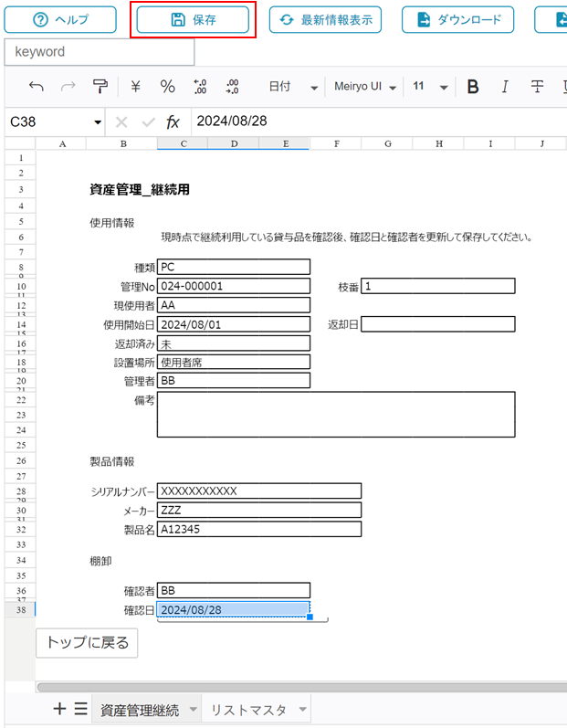Viewport: 567px width, 728px height.
Task: Select the 管理者 cell containing BB
Action: (x=234, y=380)
